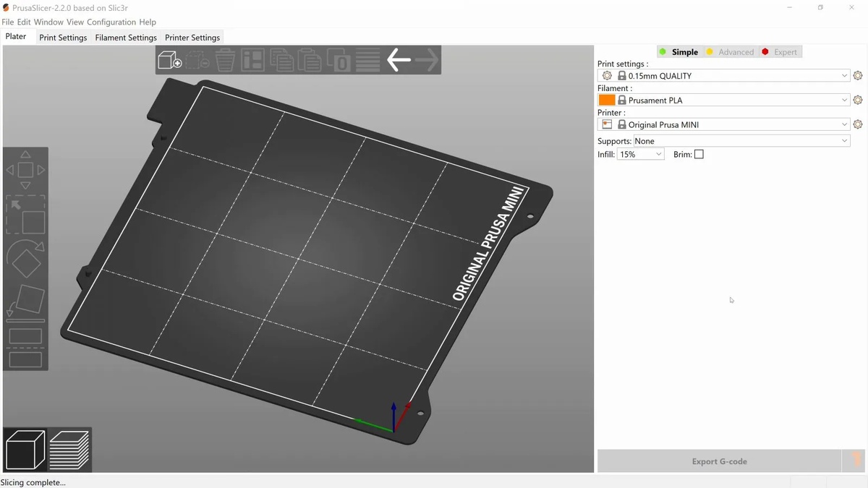Click the Export G-code button
Viewport: 868px width, 488px height.
tap(720, 461)
